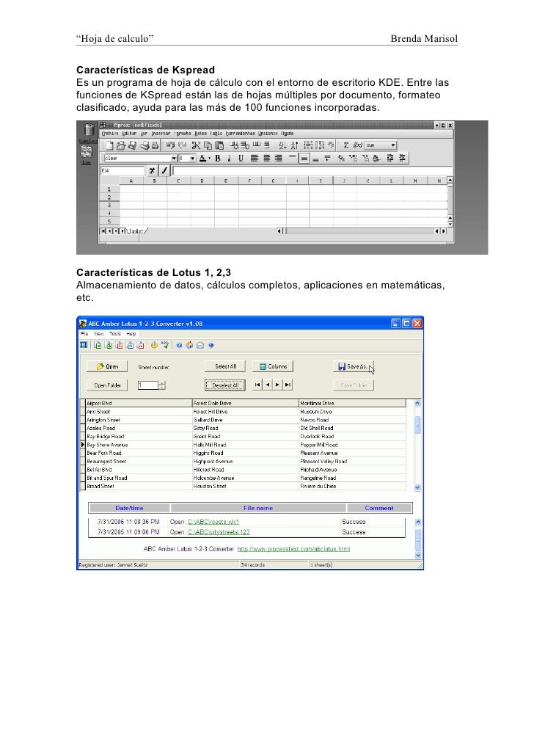The height and width of the screenshot is (756, 534).
Task: Click the first green export icon in Converter toolbar
Action: click(98, 345)
